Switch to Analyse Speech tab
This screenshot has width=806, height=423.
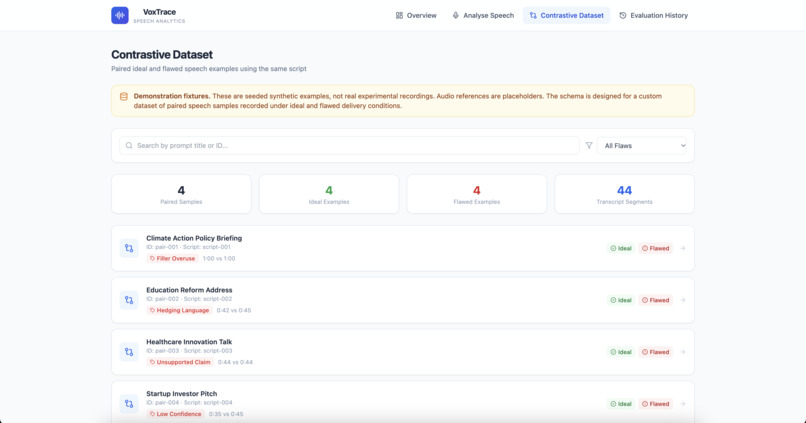point(483,15)
